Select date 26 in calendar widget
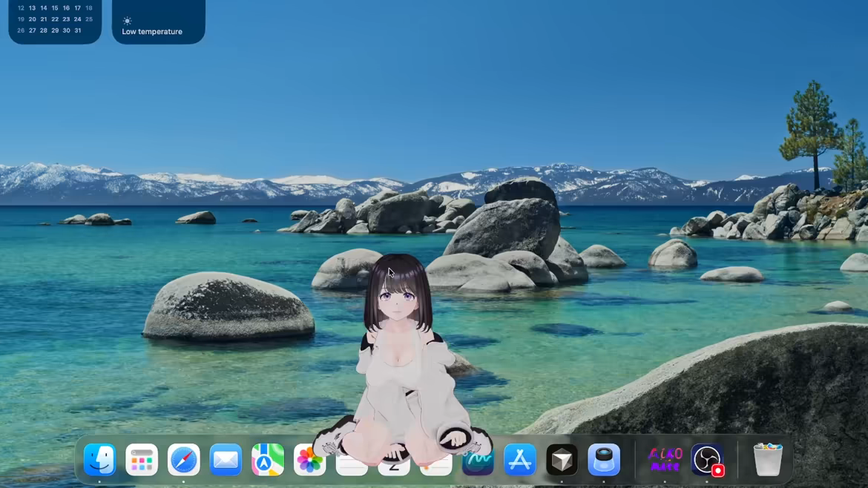Image resolution: width=868 pixels, height=488 pixels. point(21,30)
